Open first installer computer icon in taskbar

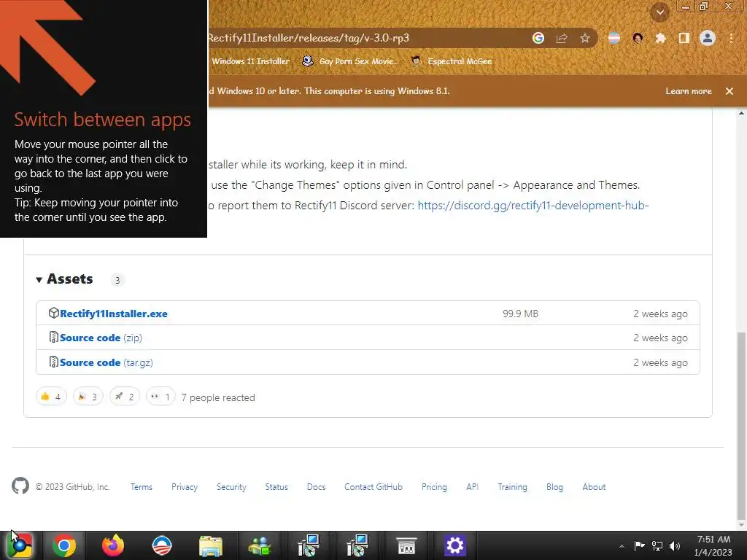[309, 545]
